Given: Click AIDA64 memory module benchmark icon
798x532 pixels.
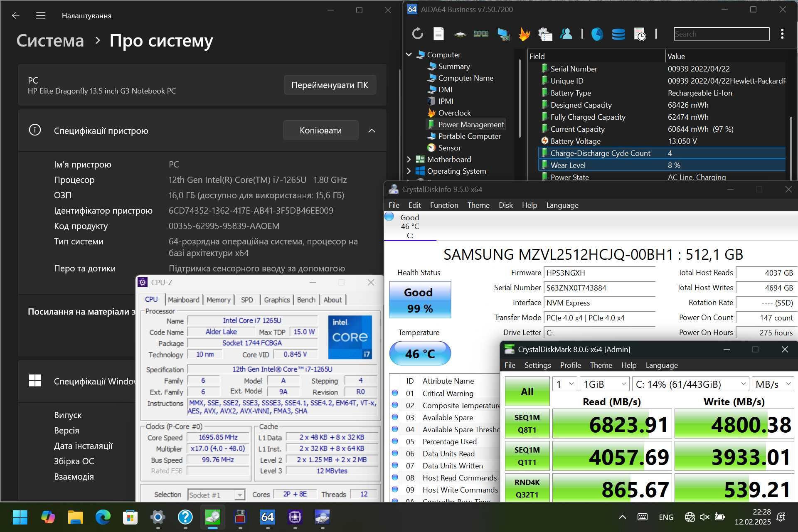Looking at the screenshot, I should pyautogui.click(x=481, y=34).
